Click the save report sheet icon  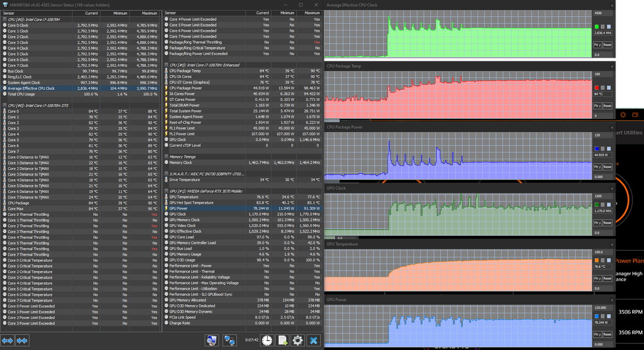pyautogui.click(x=283, y=340)
